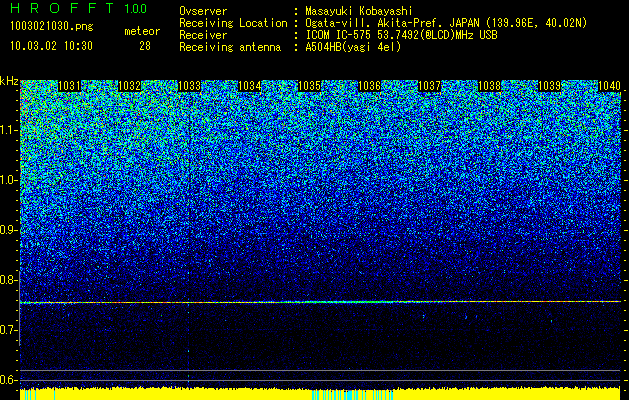629x400 pixels.
Task: Click the 1.1 frequency axis label
Action: pos(8,130)
